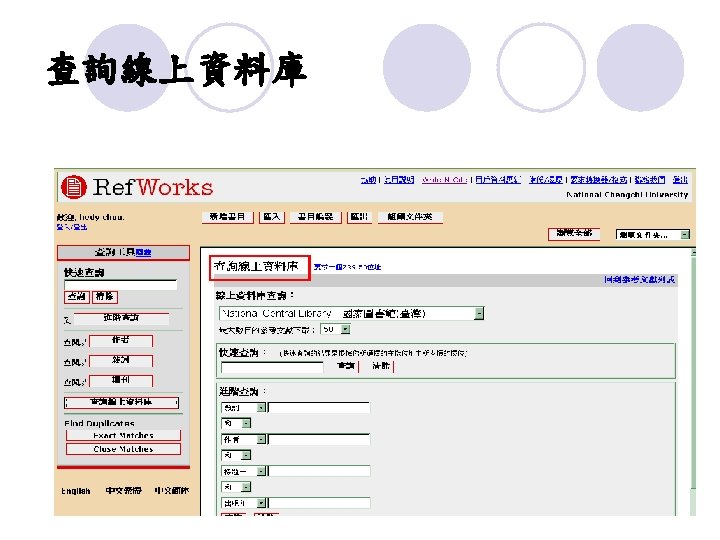Focus the first advanced search text box
Viewport: 720px width, 540px height.
click(x=319, y=408)
